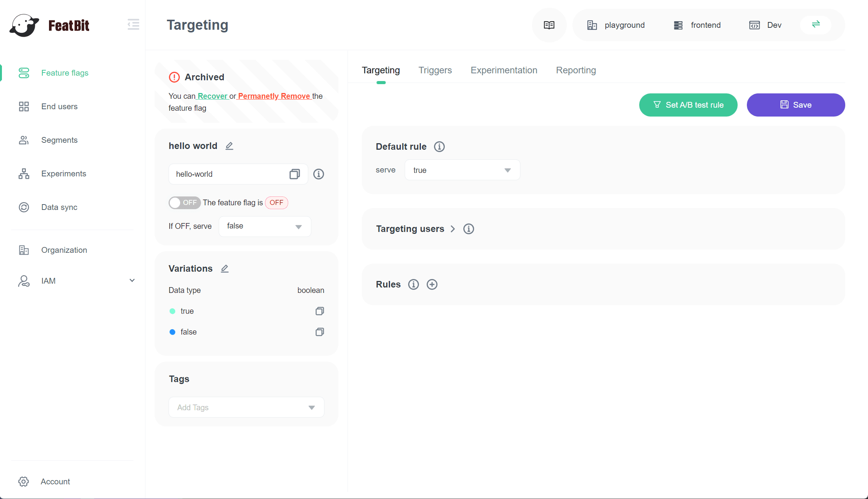Click the Recover link
Image resolution: width=868 pixels, height=499 pixels.
coord(212,96)
